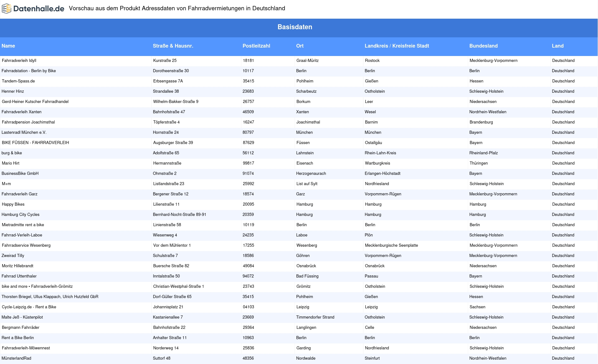Select Fahrradverleih Xanten name
This screenshot has width=598, height=364.
21,112
